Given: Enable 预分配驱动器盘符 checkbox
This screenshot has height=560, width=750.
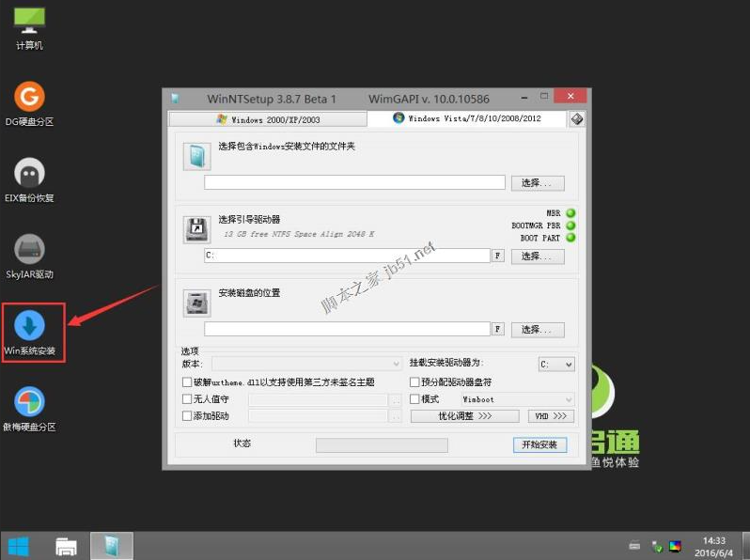Looking at the screenshot, I should (x=414, y=382).
